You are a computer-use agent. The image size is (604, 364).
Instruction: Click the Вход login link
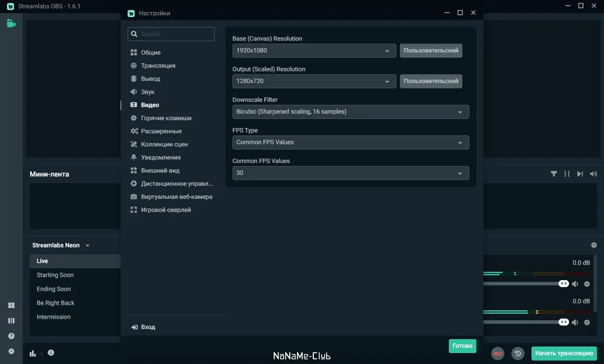[x=143, y=327]
